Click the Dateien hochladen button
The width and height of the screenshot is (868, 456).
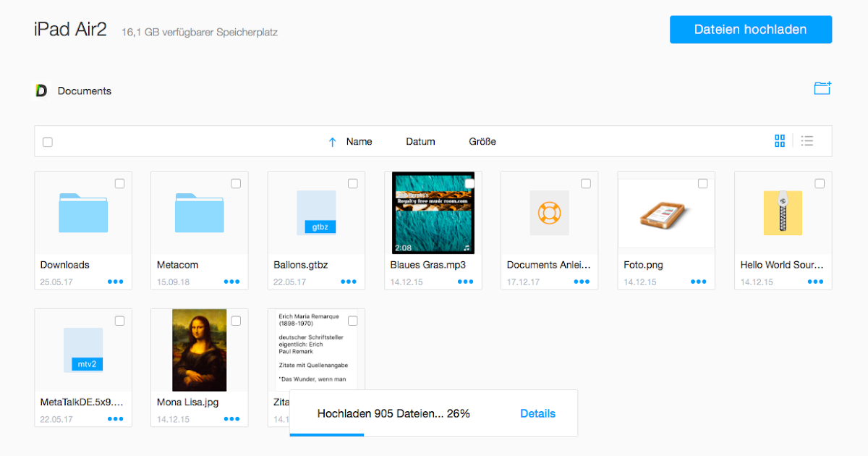point(750,29)
